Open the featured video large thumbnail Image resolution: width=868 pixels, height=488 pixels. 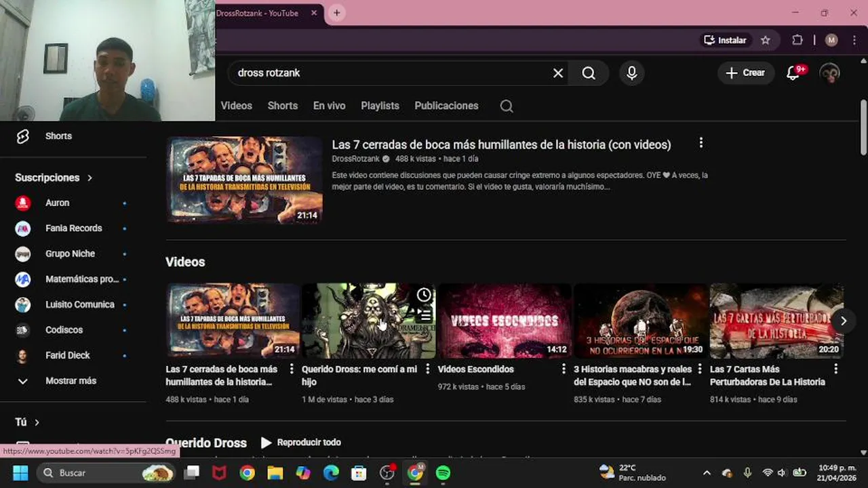pos(245,180)
